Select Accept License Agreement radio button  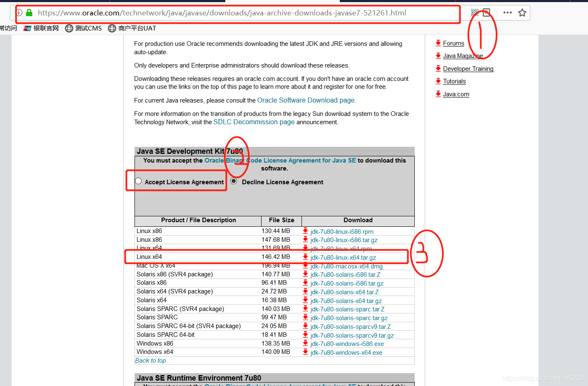tap(138, 181)
